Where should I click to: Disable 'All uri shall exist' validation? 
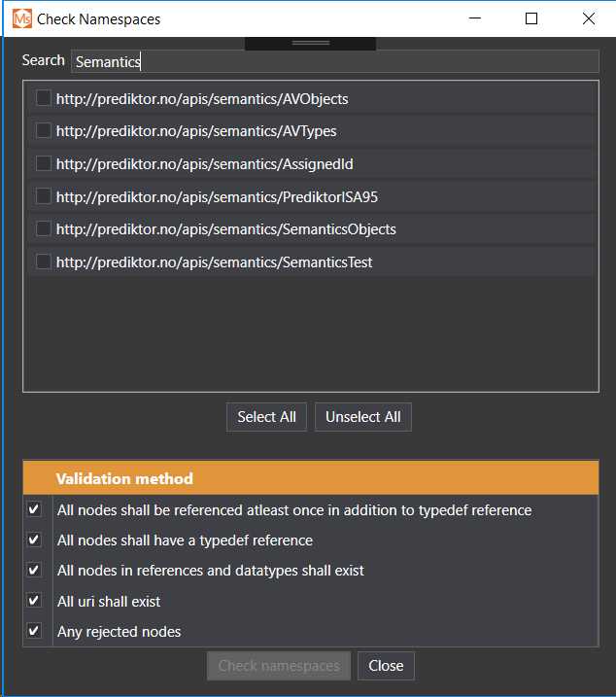35,601
